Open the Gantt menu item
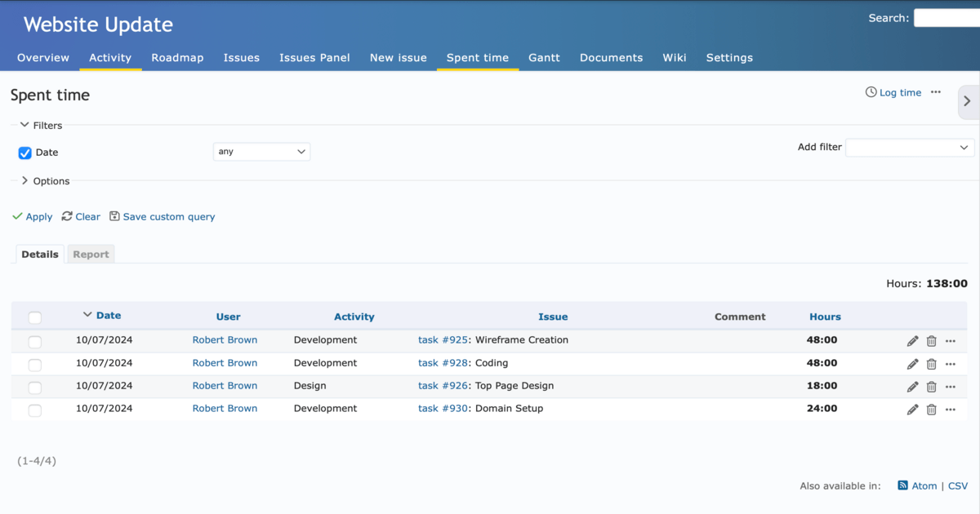The width and height of the screenshot is (980, 514). click(x=544, y=57)
